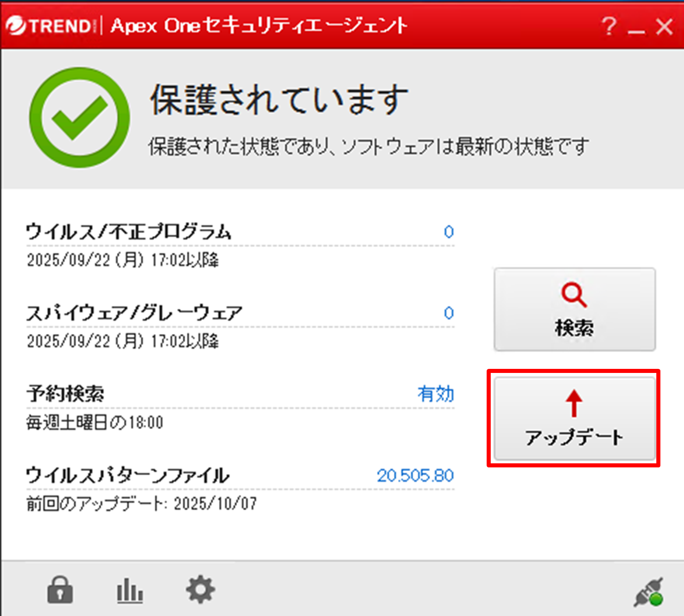Viewport: 684px width, 616px height.
Task: Click the connection status plug icon
Action: click(649, 592)
